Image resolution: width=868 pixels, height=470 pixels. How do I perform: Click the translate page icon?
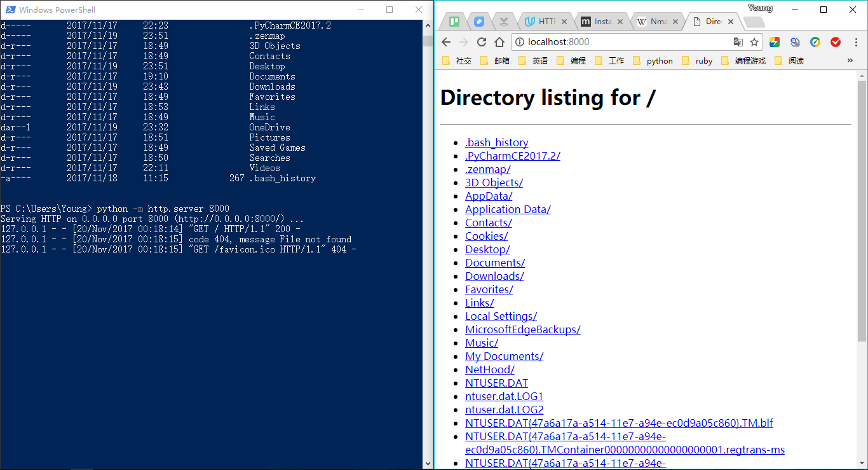click(738, 42)
